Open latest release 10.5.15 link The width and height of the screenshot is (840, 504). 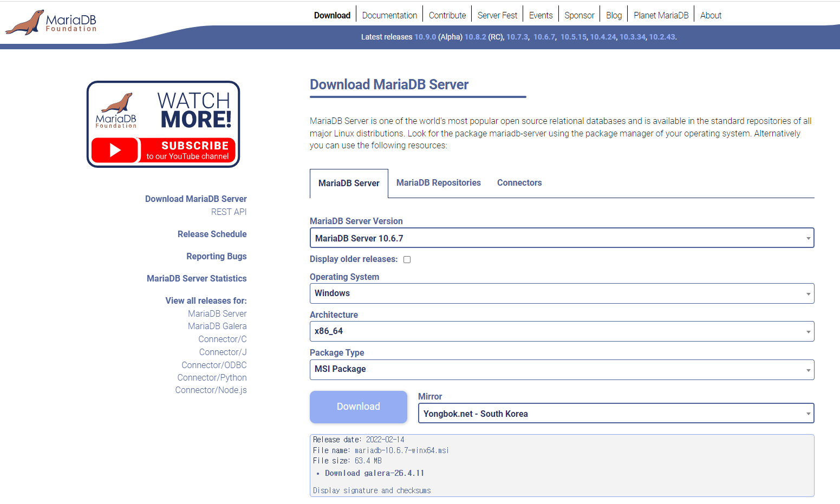(x=574, y=37)
